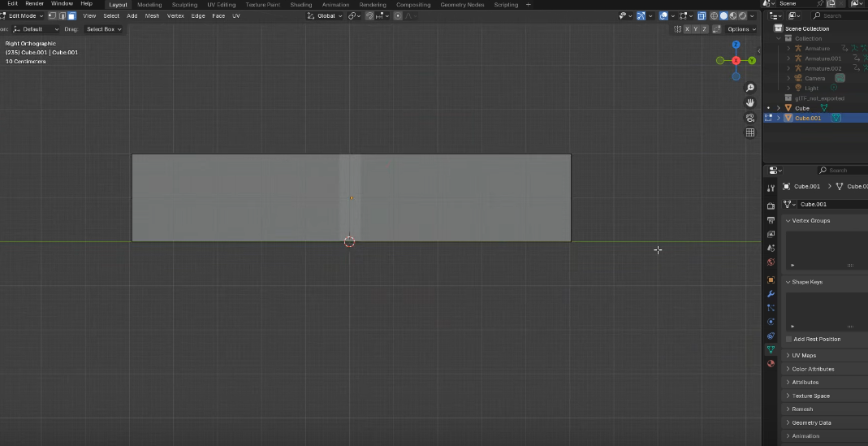Click the hand pan view icon
This screenshot has width=868, height=446.
pyautogui.click(x=750, y=102)
